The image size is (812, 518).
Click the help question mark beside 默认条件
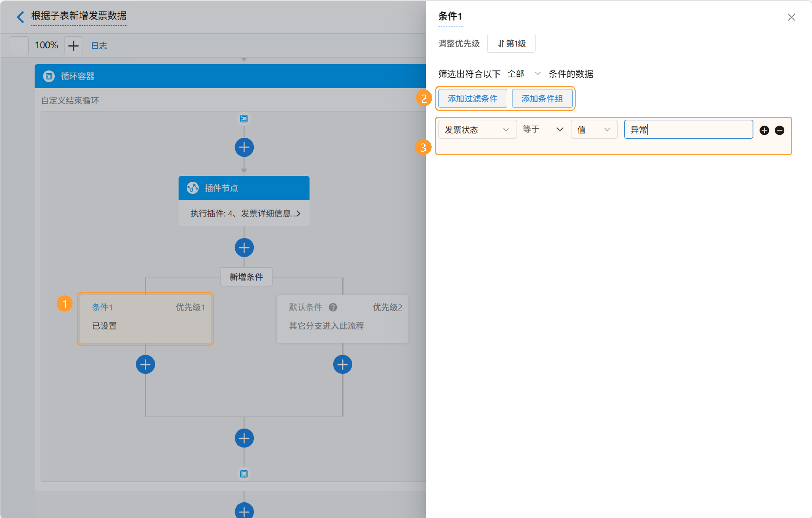(x=333, y=307)
